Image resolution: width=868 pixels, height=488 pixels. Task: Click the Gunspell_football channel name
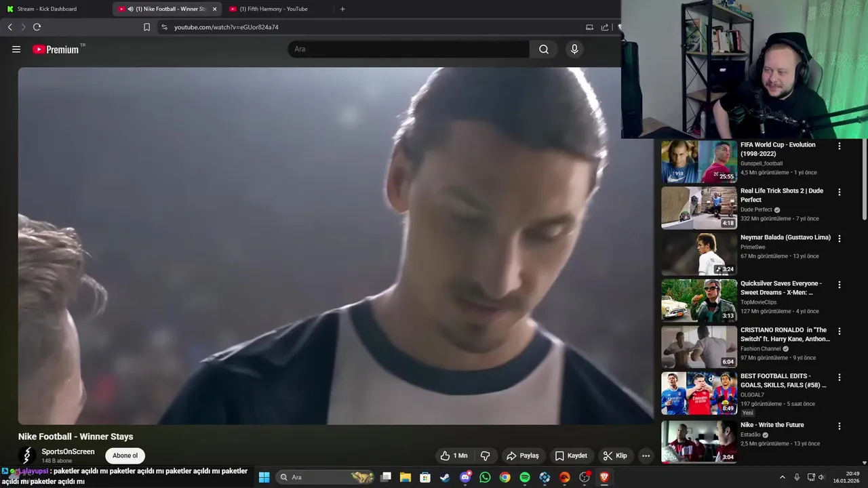pos(762,163)
